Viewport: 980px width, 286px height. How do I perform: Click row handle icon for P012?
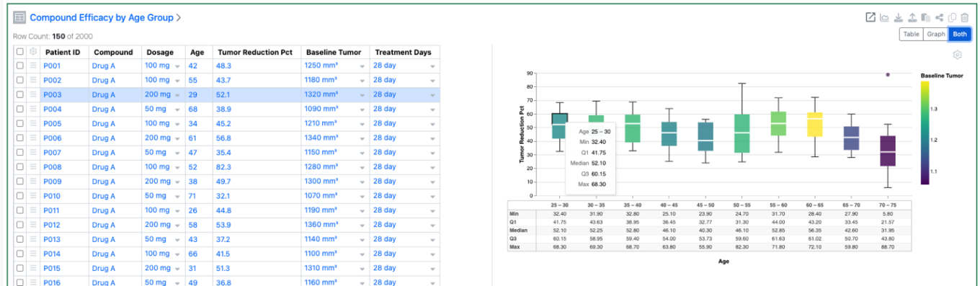pos(33,225)
